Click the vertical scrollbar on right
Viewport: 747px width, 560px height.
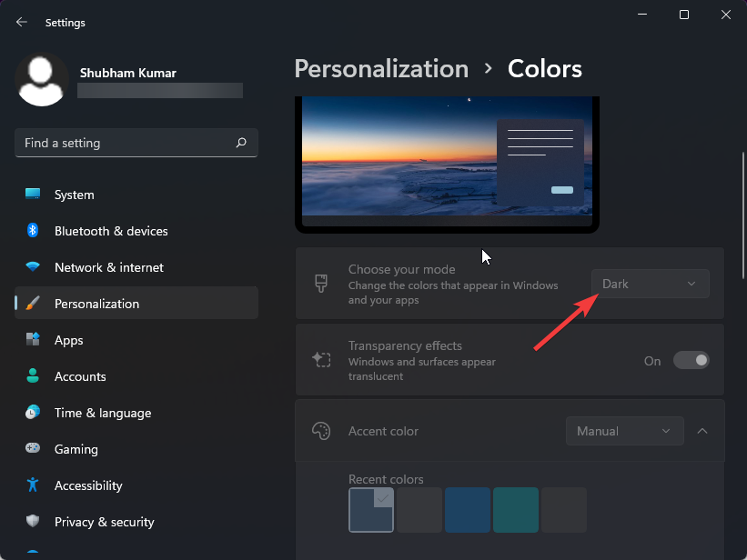point(743,215)
